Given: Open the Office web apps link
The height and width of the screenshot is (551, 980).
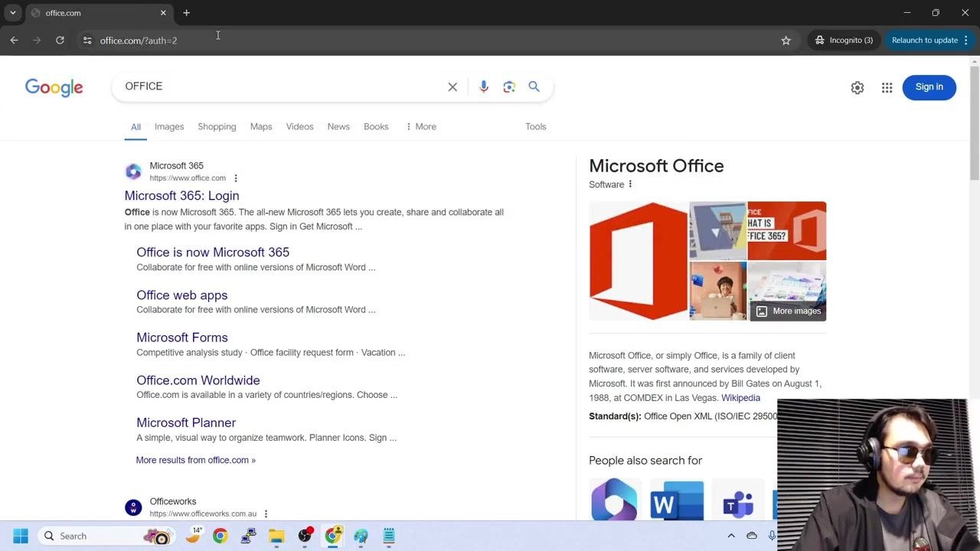Looking at the screenshot, I should point(181,295).
